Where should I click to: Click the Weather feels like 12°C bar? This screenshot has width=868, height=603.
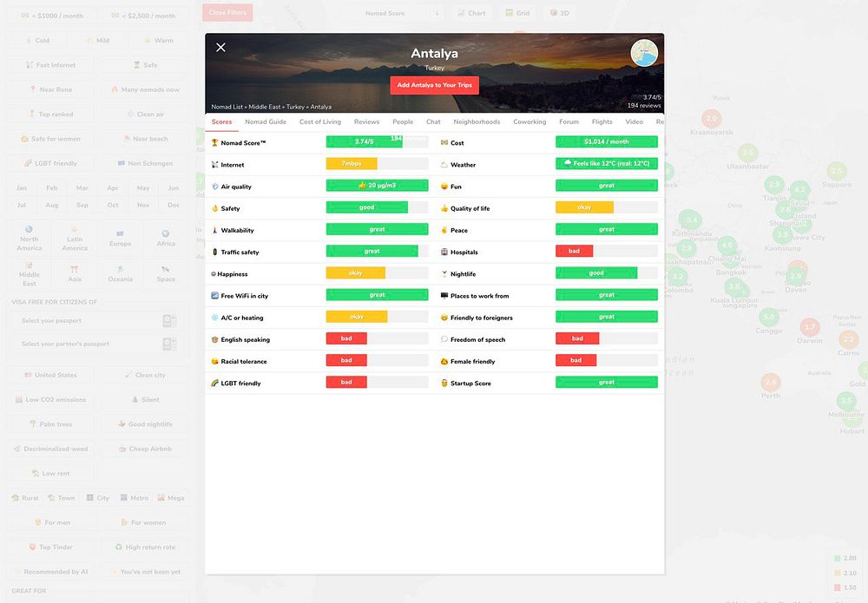click(607, 163)
